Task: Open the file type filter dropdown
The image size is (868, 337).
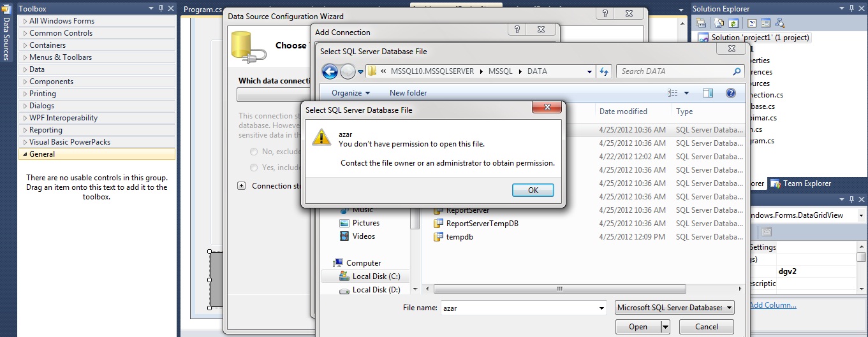Action: pyautogui.click(x=675, y=308)
